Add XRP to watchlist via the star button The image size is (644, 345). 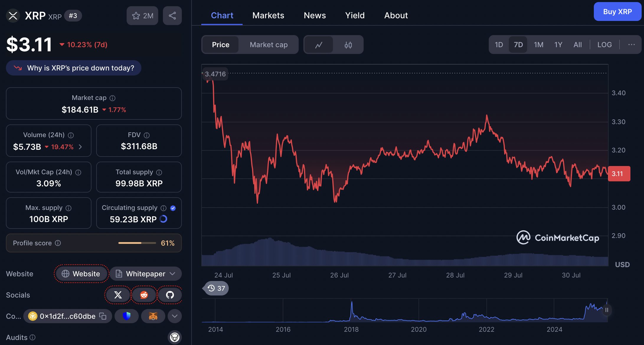coord(142,16)
